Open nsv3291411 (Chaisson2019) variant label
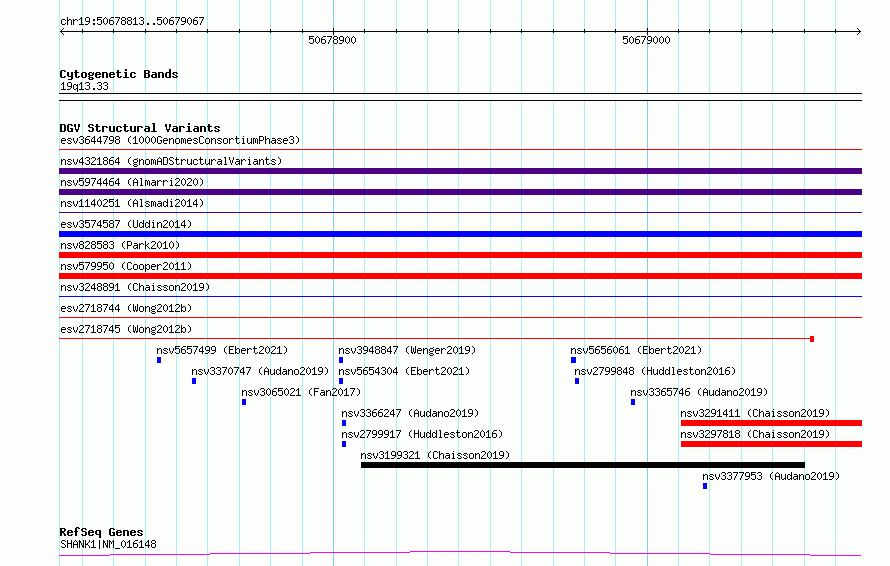Screen dimensions: 890x566 [x=755, y=413]
